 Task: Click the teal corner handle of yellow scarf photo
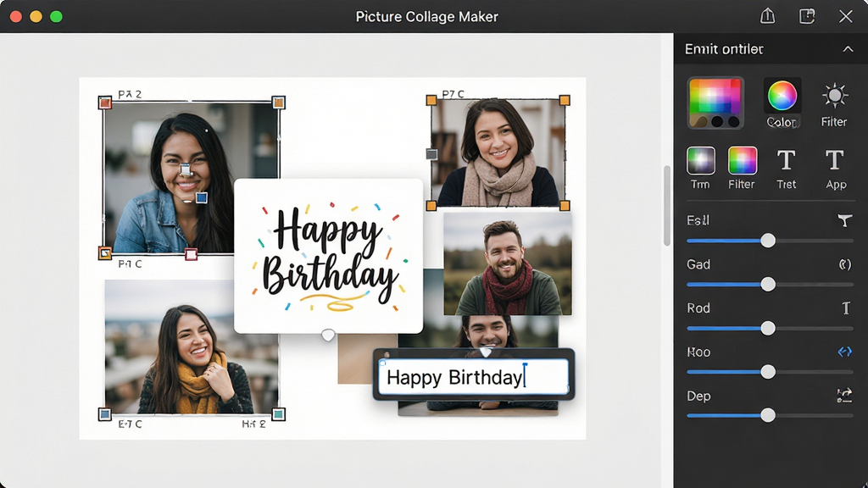(x=278, y=414)
